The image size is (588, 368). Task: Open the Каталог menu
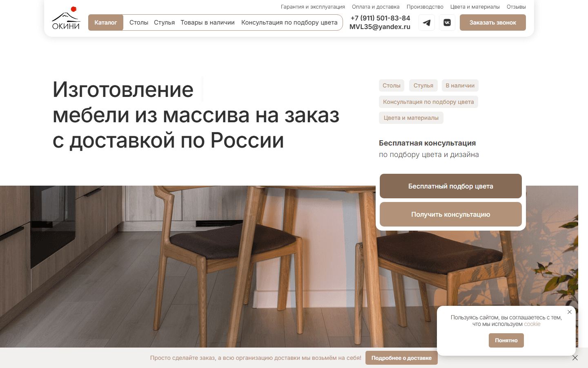tap(106, 22)
